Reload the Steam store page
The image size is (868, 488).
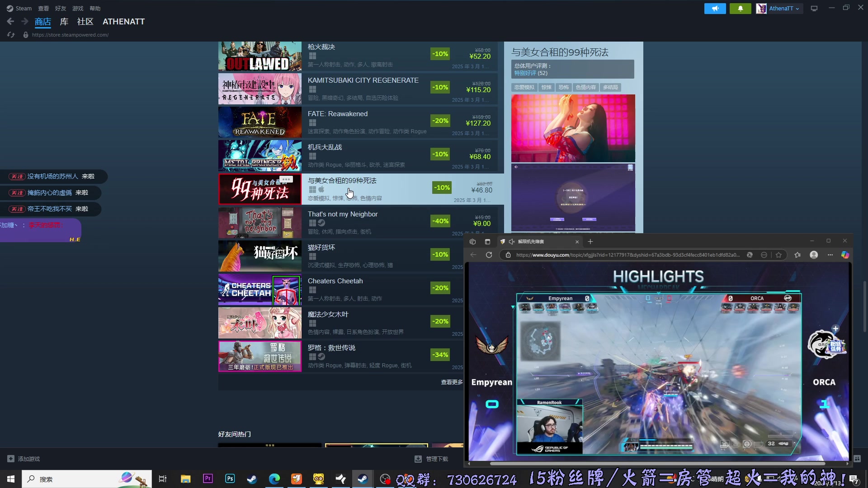pyautogui.click(x=11, y=35)
